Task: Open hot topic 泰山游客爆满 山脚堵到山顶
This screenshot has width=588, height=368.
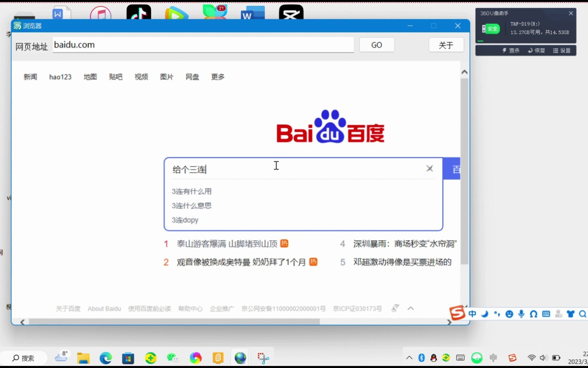Action: (227, 244)
